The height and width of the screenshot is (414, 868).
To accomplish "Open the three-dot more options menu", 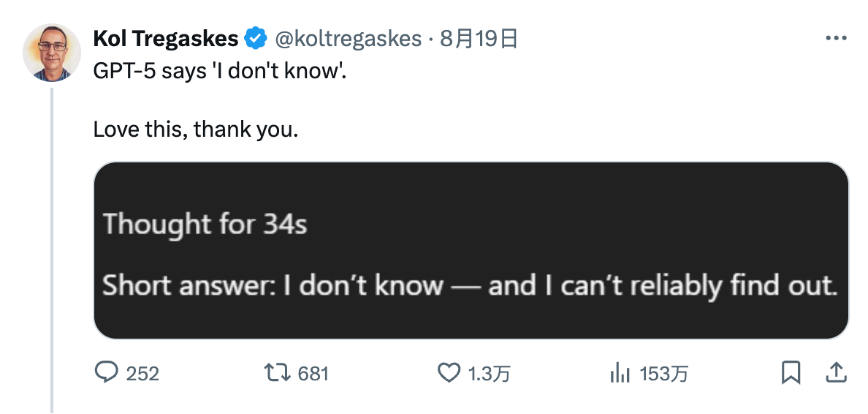I will 836,38.
